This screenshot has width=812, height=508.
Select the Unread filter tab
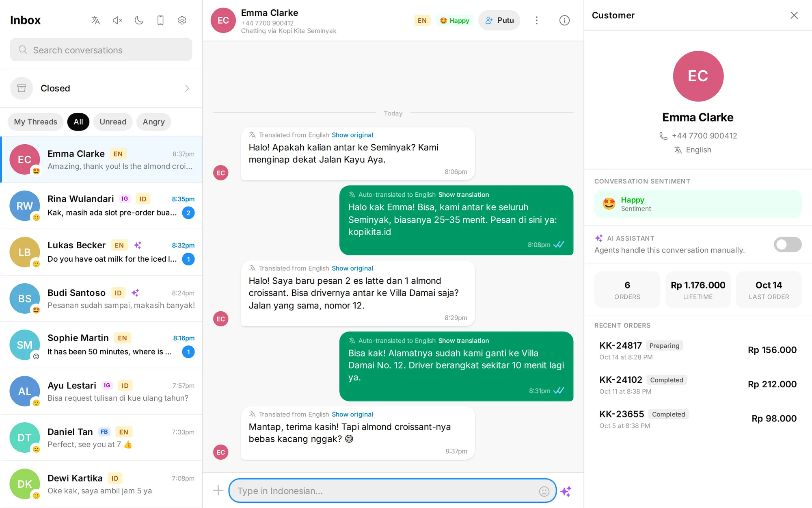(113, 122)
